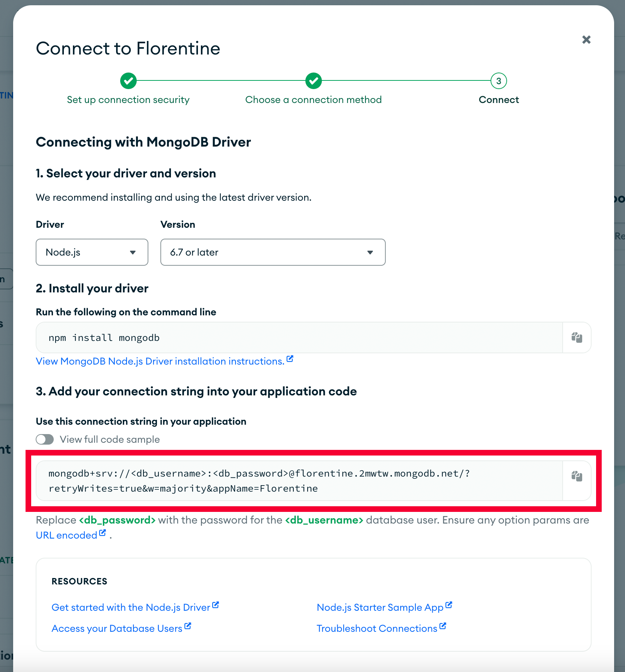Image resolution: width=625 pixels, height=672 pixels.
Task: Open the Version dropdown showing 6.7 or later
Action: tap(273, 252)
